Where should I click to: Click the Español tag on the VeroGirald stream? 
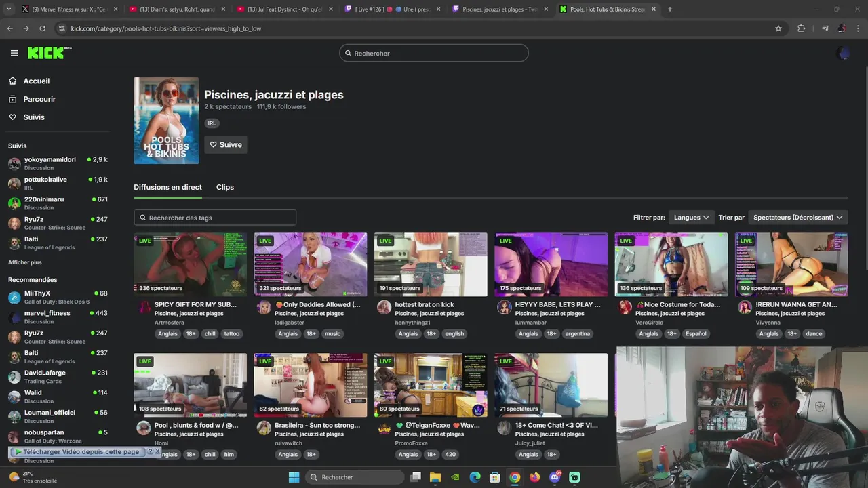[696, 333]
